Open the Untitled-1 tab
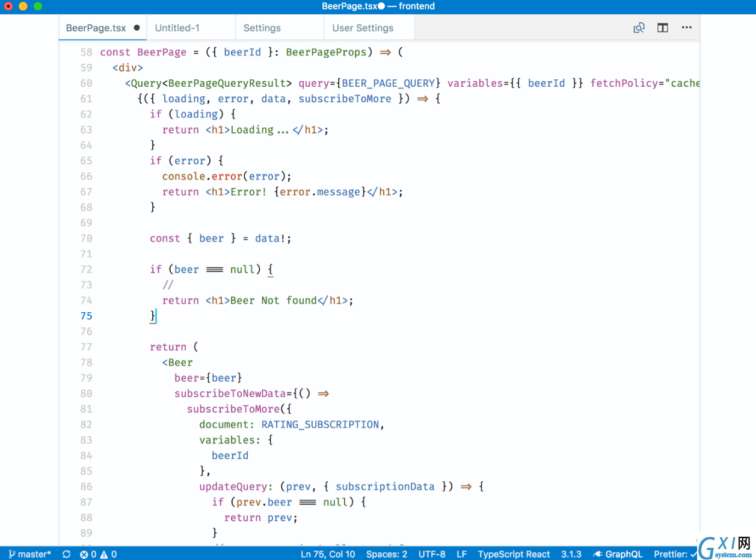Image resolution: width=756 pixels, height=560 pixels. tap(177, 28)
